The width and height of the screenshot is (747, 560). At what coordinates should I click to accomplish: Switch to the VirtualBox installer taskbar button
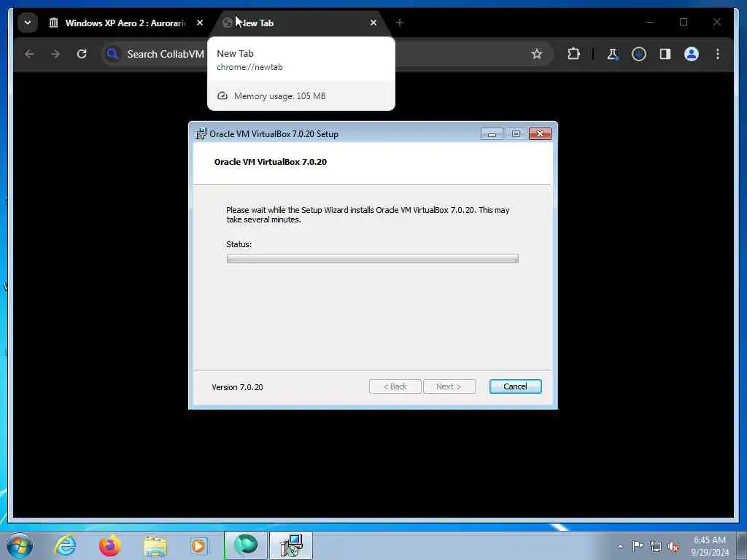[291, 545]
